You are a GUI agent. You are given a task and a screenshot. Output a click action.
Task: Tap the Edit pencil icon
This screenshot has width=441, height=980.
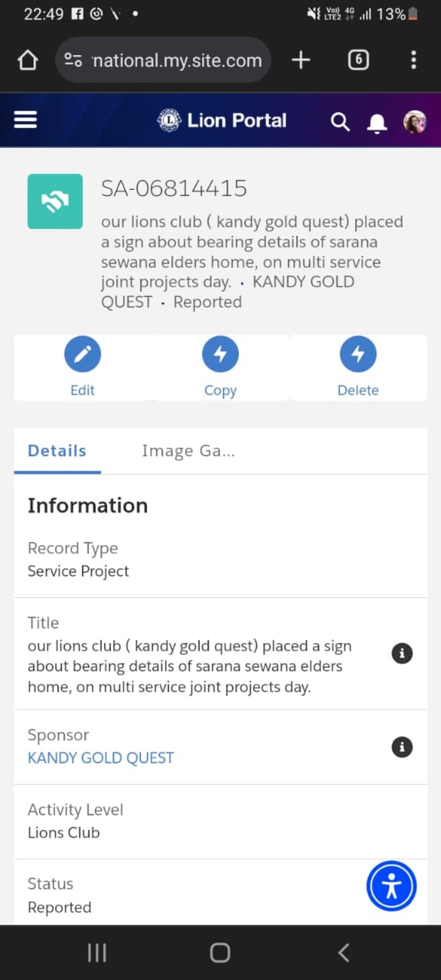click(x=83, y=354)
